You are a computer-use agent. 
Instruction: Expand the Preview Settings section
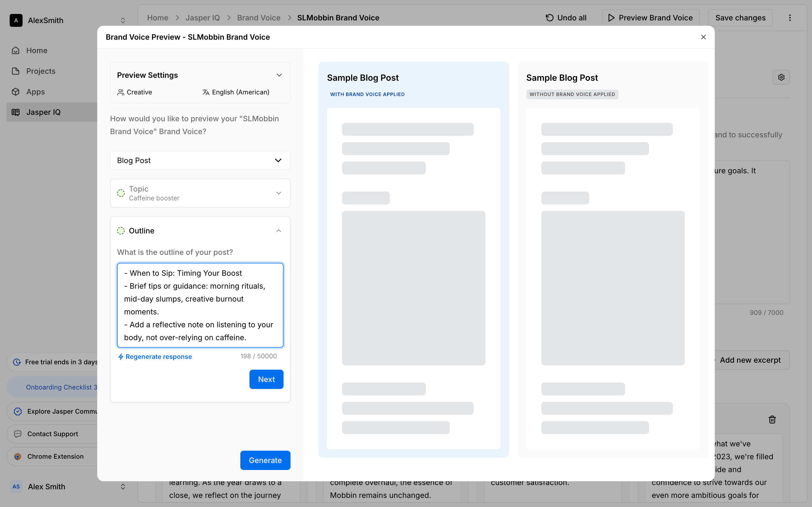(279, 75)
